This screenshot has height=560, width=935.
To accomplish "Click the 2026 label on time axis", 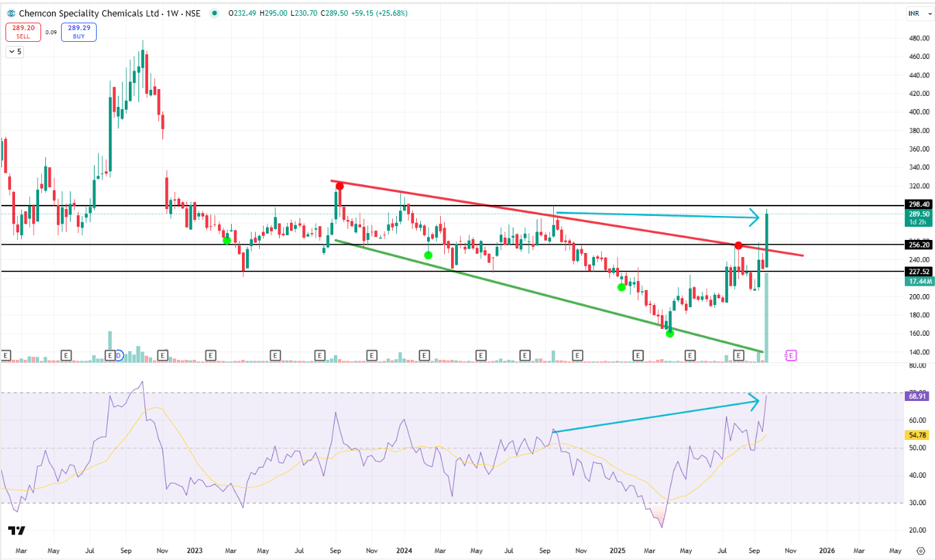I will point(827,550).
